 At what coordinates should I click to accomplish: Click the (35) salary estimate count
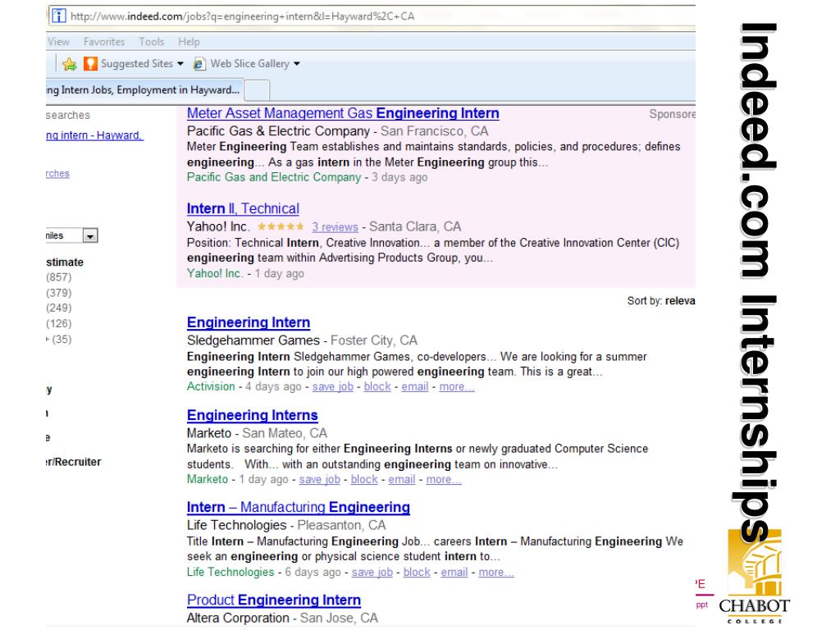point(62,339)
